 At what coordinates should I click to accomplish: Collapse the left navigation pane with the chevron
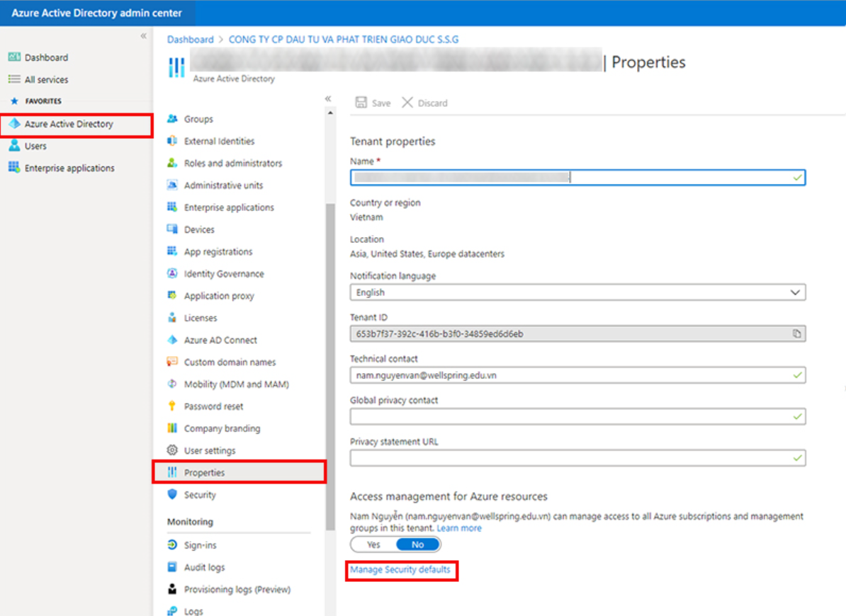tap(143, 35)
